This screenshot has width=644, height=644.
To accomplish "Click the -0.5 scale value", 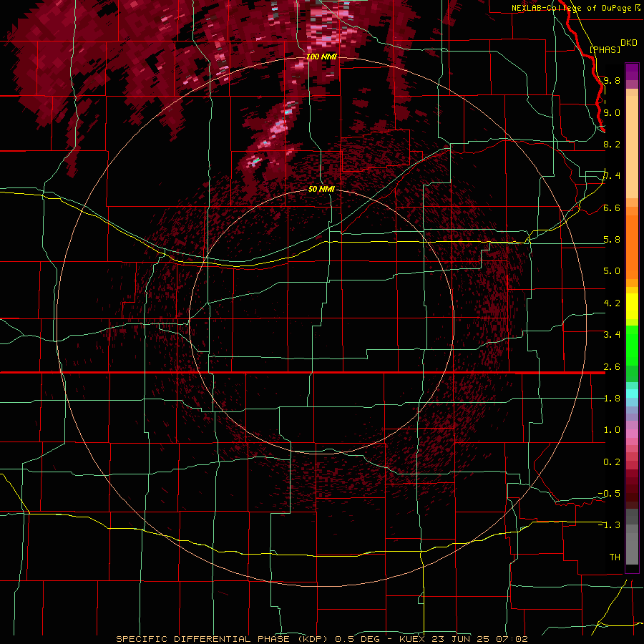I will pyautogui.click(x=609, y=494).
